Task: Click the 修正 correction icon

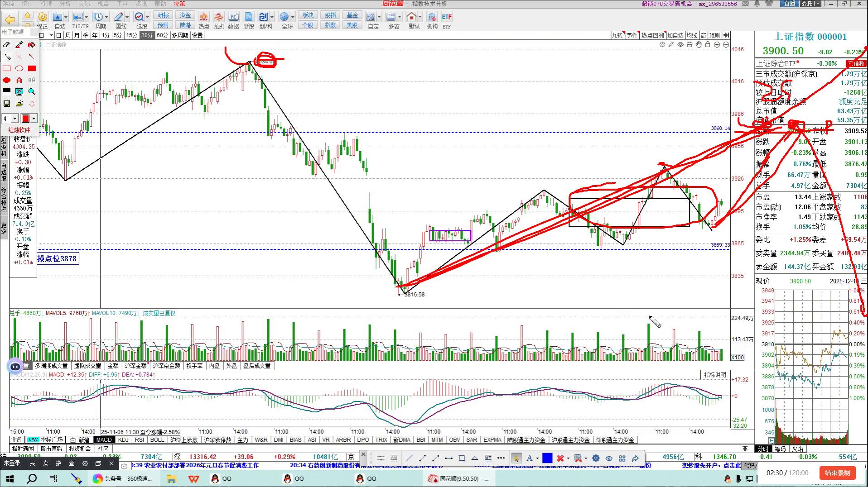Action: pyautogui.click(x=43, y=20)
